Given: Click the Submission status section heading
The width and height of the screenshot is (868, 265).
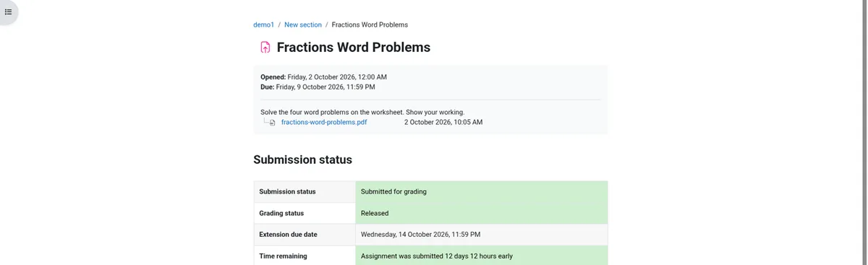Looking at the screenshot, I should click(302, 160).
